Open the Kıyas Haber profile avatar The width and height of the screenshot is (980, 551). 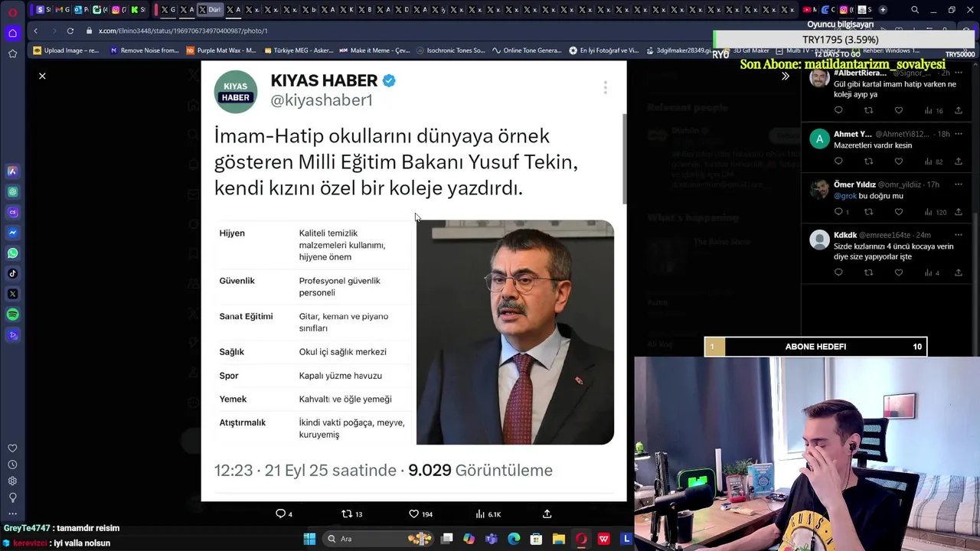coord(236,92)
